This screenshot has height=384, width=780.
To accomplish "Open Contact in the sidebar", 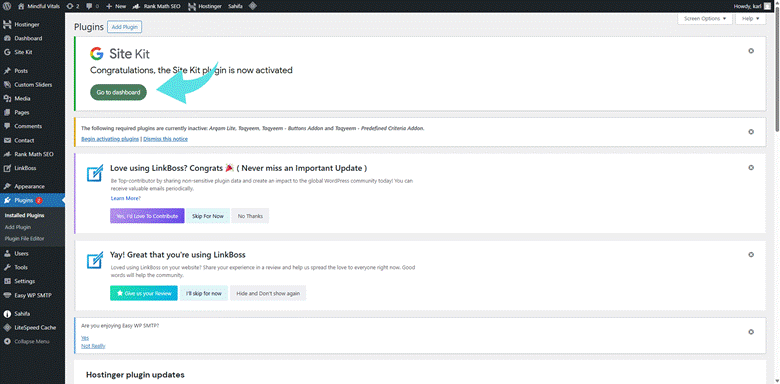I will [x=32, y=140].
